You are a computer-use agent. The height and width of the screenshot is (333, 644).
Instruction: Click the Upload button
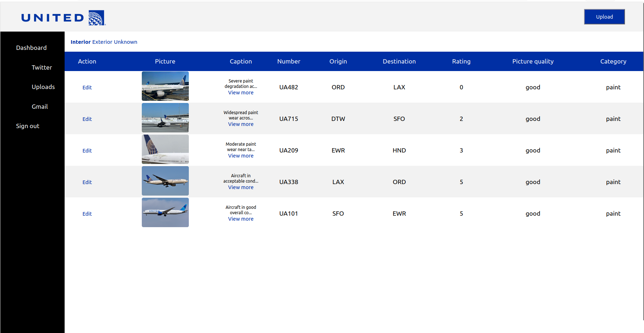604,17
